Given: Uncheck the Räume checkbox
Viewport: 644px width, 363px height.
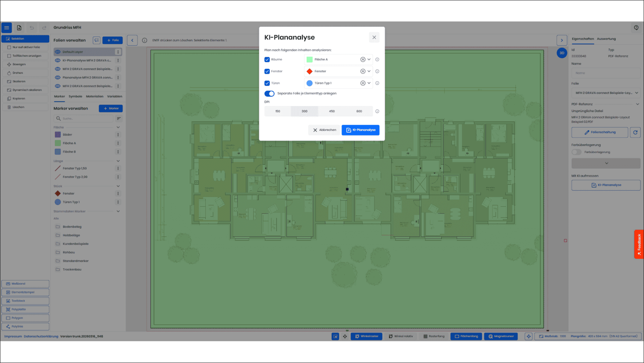Looking at the screenshot, I should click(267, 60).
